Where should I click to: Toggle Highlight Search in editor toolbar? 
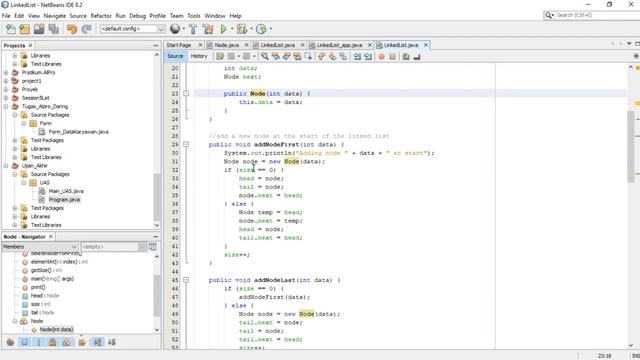coord(297,57)
